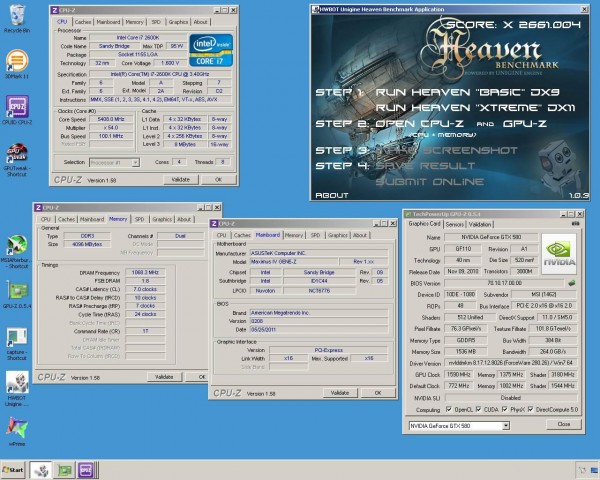
Task: Click the Z icon in the top CPU-Z title bar
Action: click(55, 10)
